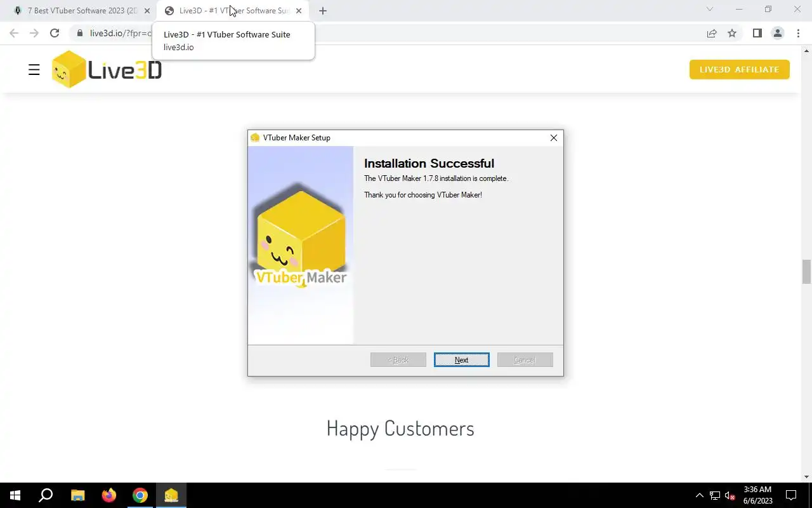The height and width of the screenshot is (508, 812).
Task: Open the tab search dropdown chevron
Action: (x=710, y=9)
